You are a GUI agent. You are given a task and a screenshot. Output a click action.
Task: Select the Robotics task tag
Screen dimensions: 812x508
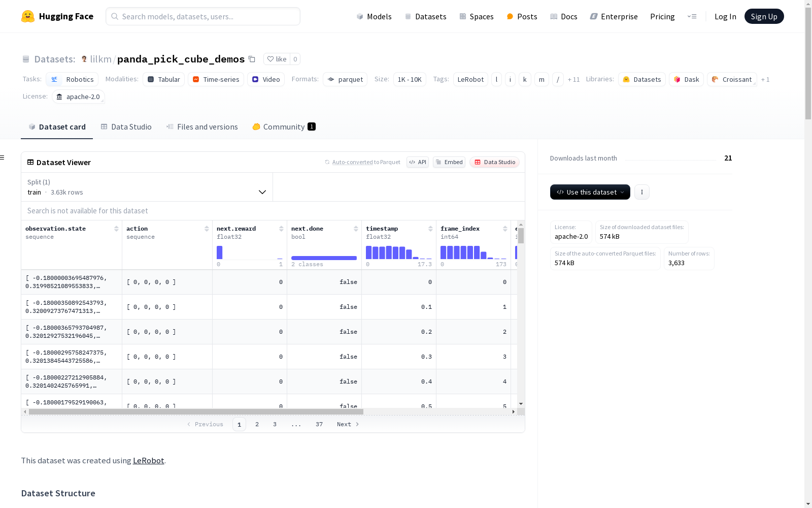72,79
